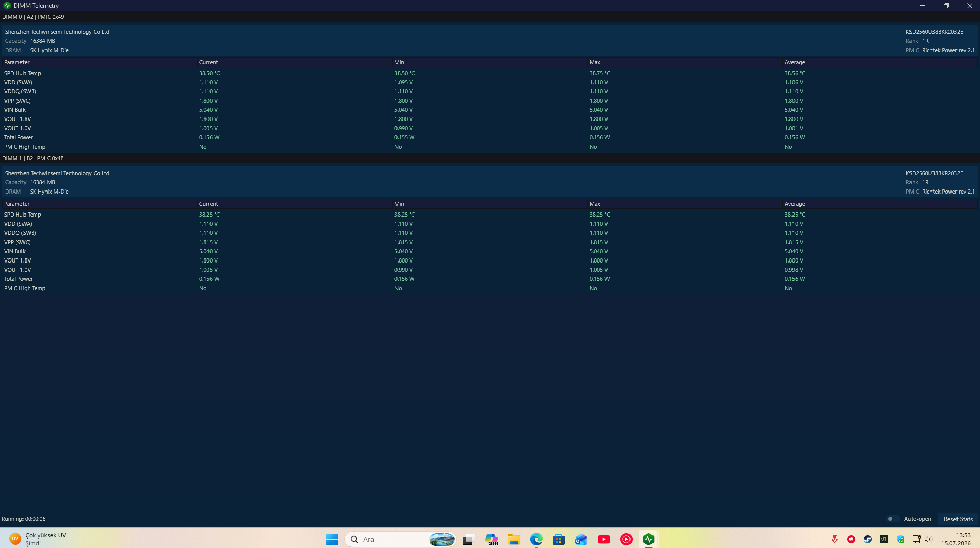Select the DIMM 1 Rank value 1R
This screenshot has width=980, height=548.
(925, 182)
